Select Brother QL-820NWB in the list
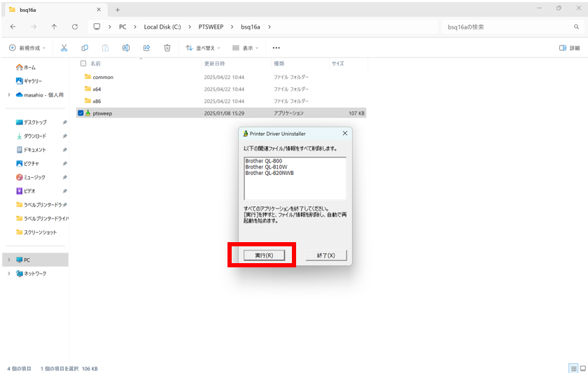This screenshot has width=588, height=373. [269, 173]
